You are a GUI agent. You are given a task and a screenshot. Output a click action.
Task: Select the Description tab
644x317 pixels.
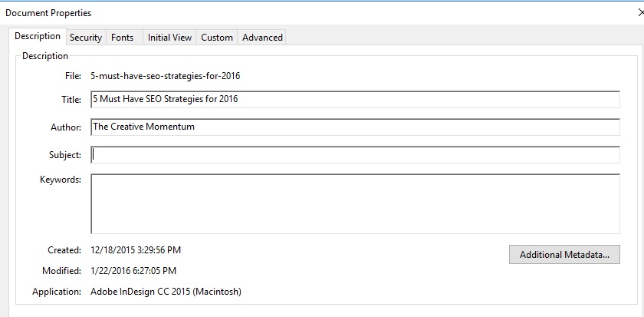38,37
